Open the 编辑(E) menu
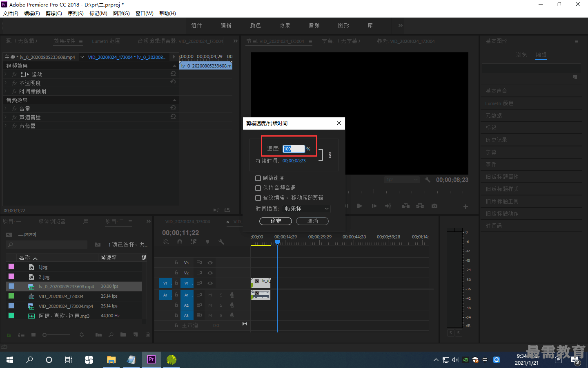 coord(32,13)
